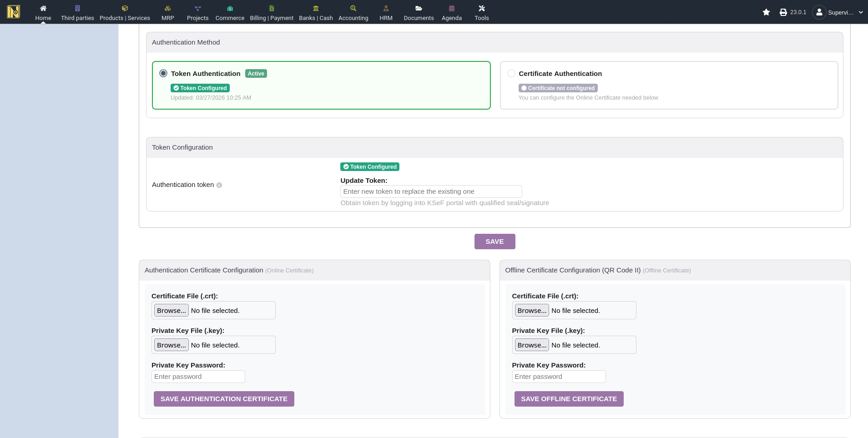Open the Projects module icon
This screenshot has height=438, width=868.
tap(197, 8)
